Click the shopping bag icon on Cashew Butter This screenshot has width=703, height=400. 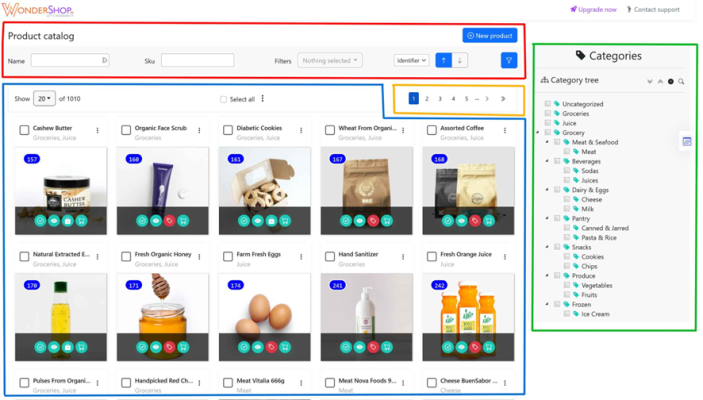(68, 221)
